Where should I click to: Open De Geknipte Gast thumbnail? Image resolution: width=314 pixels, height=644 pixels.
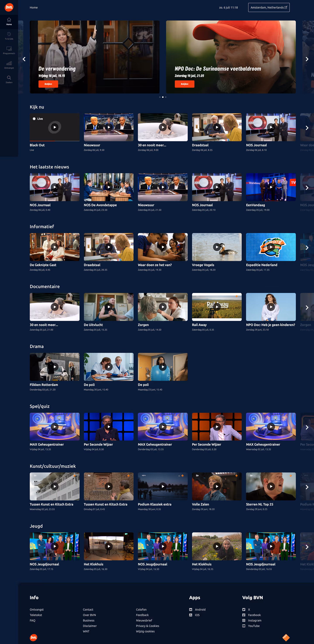coord(55,247)
